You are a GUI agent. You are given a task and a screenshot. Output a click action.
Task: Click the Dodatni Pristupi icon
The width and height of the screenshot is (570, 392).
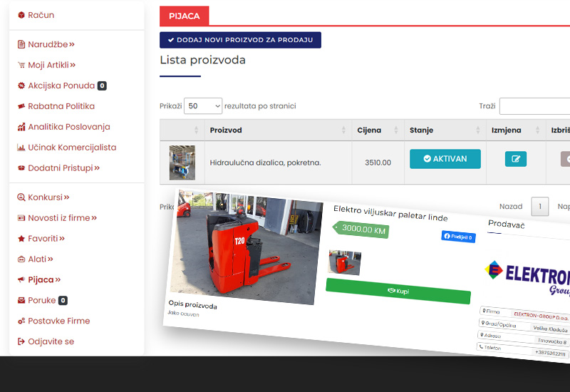(x=21, y=168)
